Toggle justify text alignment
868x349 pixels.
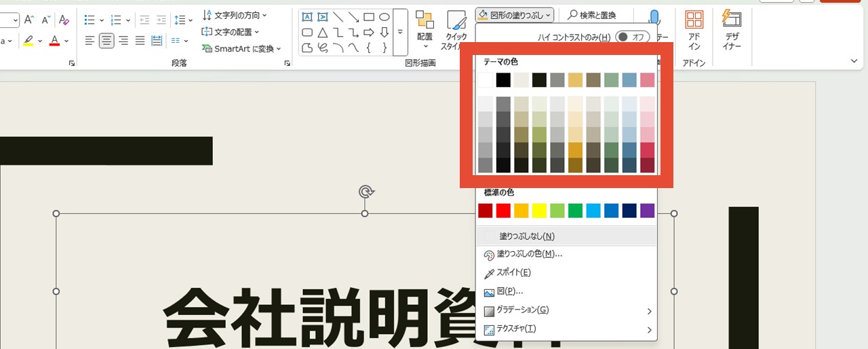tap(140, 41)
